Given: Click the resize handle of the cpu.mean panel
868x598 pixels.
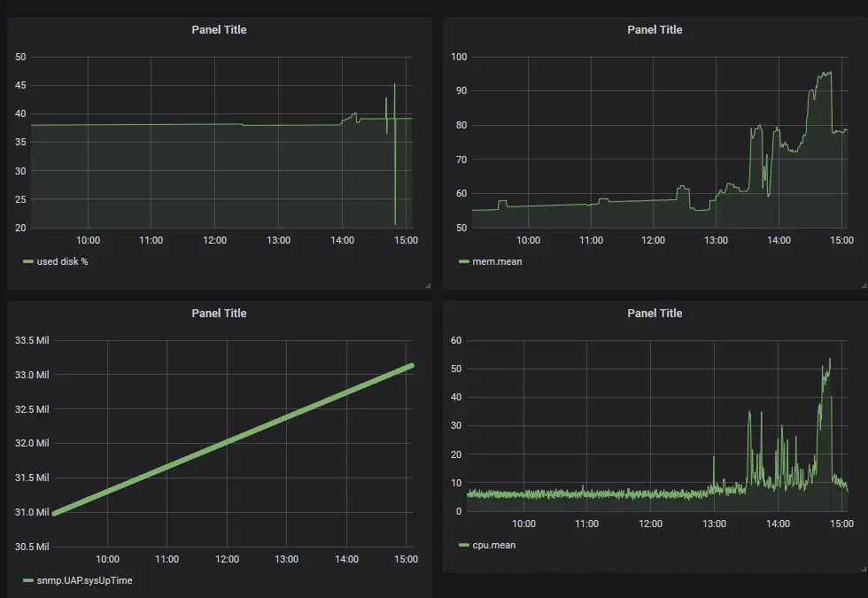Looking at the screenshot, I should 864,569.
